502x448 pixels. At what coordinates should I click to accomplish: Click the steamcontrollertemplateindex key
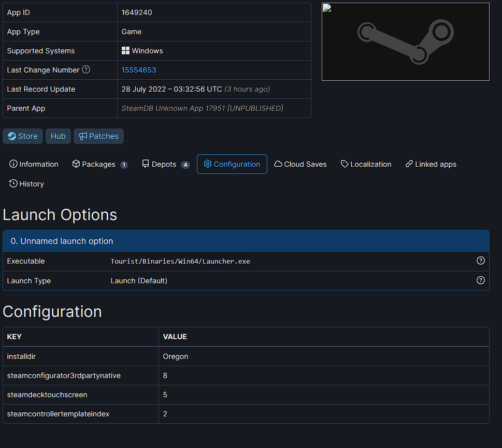click(x=58, y=414)
